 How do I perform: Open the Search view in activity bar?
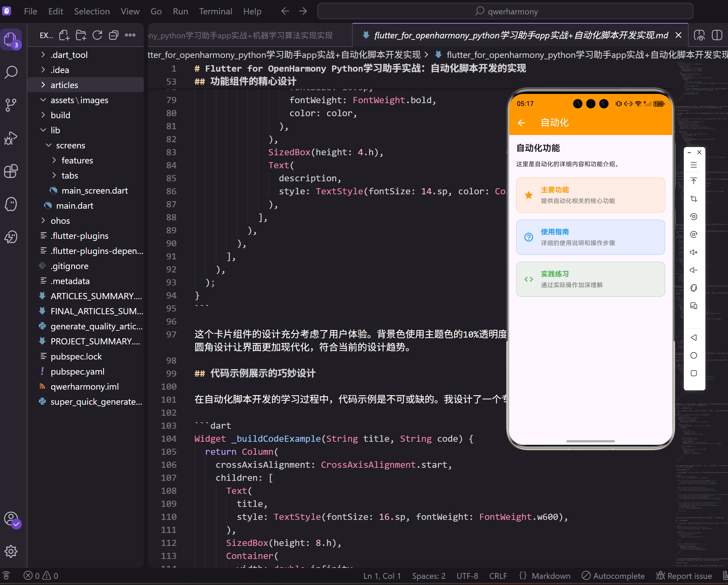click(x=11, y=72)
